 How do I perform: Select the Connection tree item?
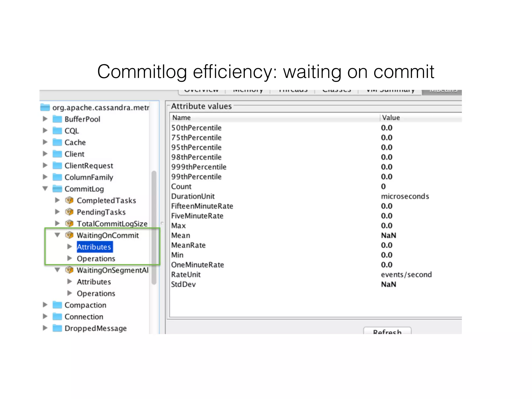84,317
